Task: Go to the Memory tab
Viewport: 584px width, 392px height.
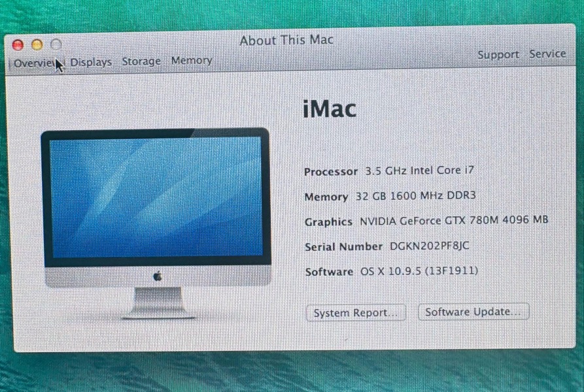Action: 192,61
